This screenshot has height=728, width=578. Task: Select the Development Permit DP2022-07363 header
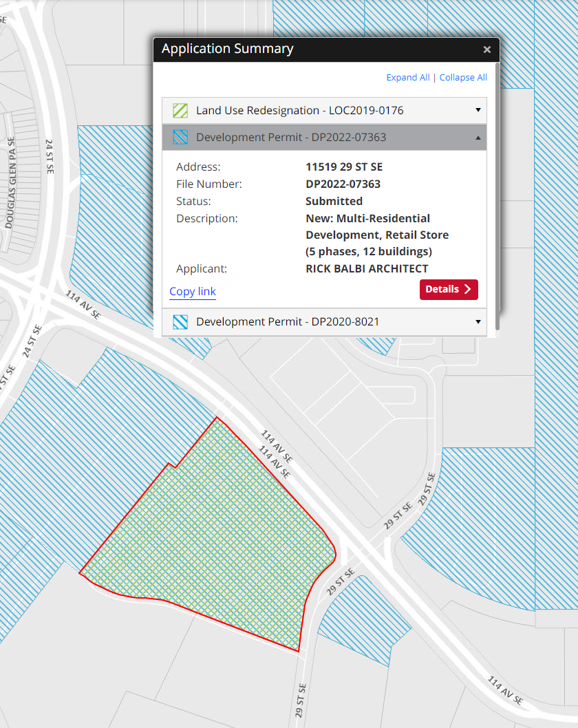pyautogui.click(x=291, y=137)
